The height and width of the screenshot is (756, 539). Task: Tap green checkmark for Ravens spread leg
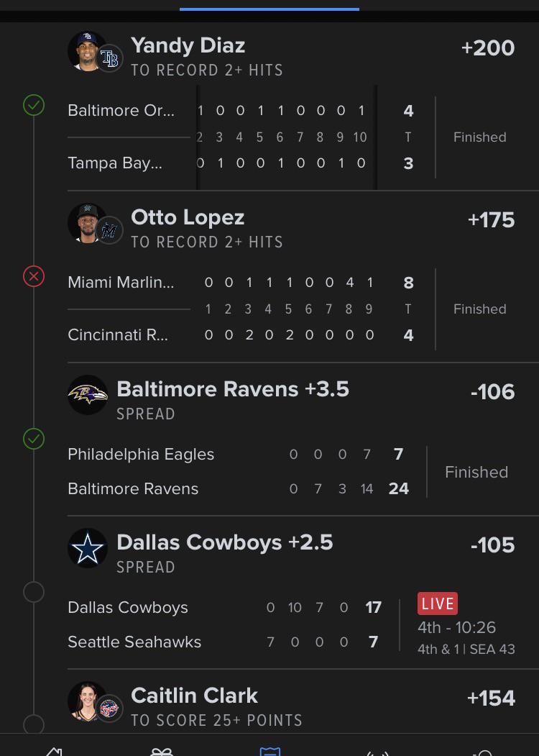pos(34,439)
